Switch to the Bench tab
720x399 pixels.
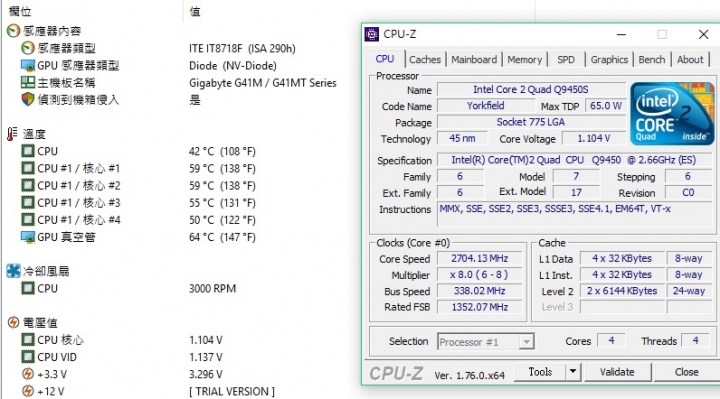tap(652, 60)
